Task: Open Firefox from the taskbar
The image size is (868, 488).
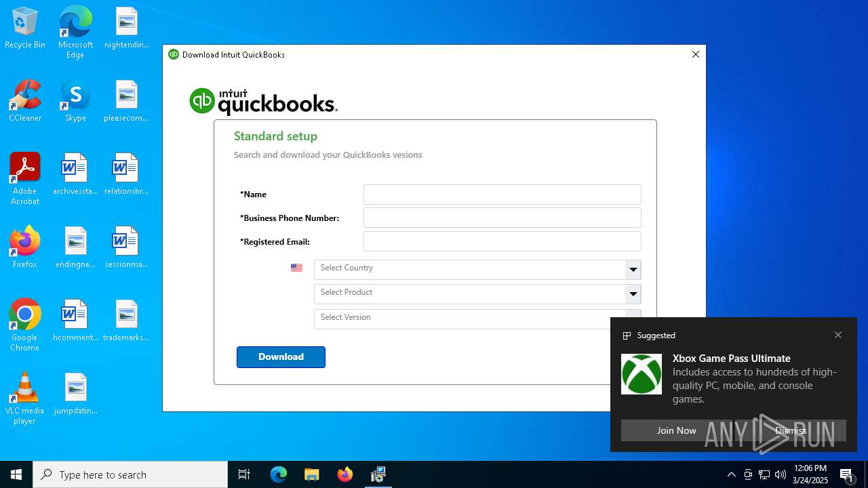Action: 345,474
